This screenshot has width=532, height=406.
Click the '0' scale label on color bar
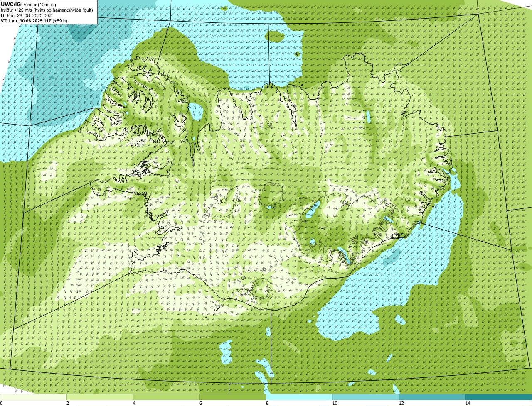(1, 403)
